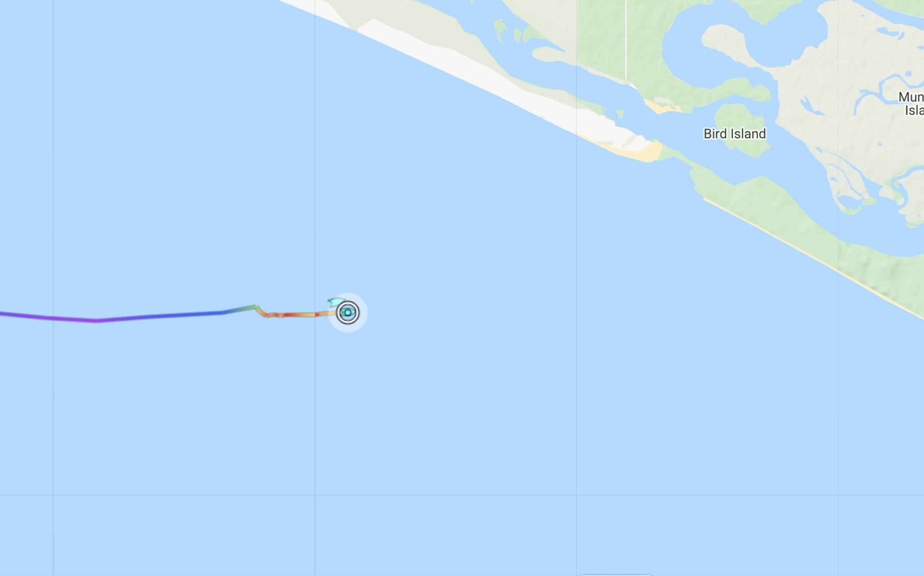924x576 pixels.
Task: Click the Bird Island map label
Action: 735,134
